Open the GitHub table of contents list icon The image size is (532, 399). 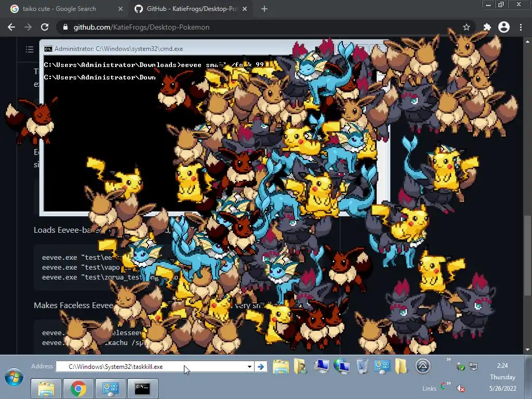point(30,49)
